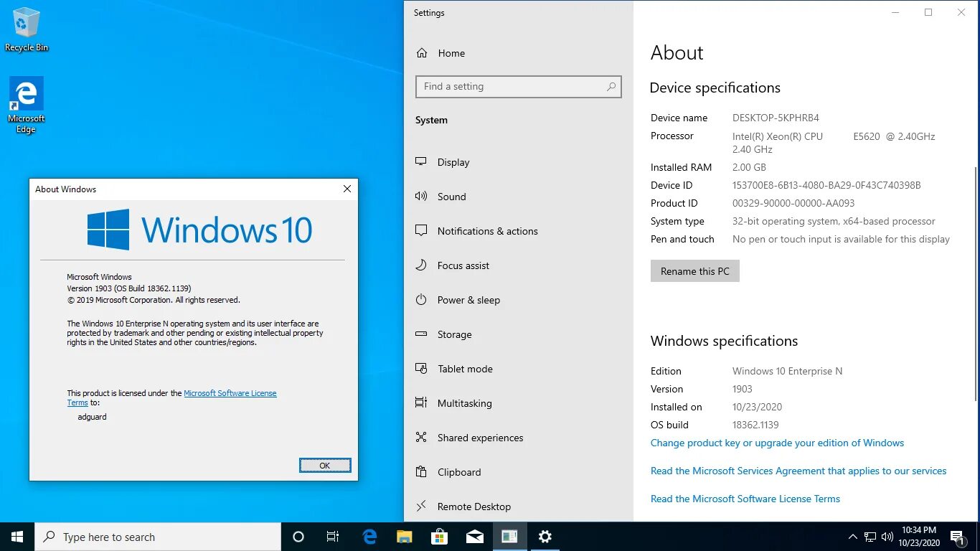Open File Explorer from the taskbar
Screen dimensions: 980x551
point(405,537)
